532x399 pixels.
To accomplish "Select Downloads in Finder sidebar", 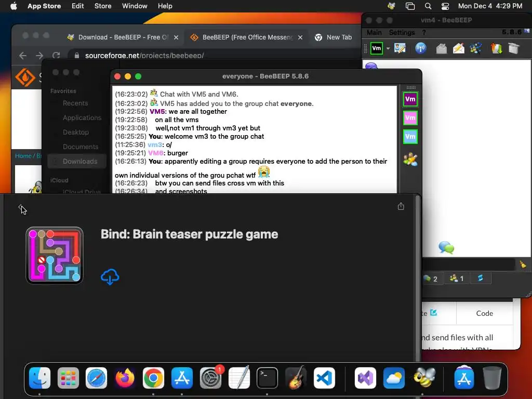I will coord(77,161).
